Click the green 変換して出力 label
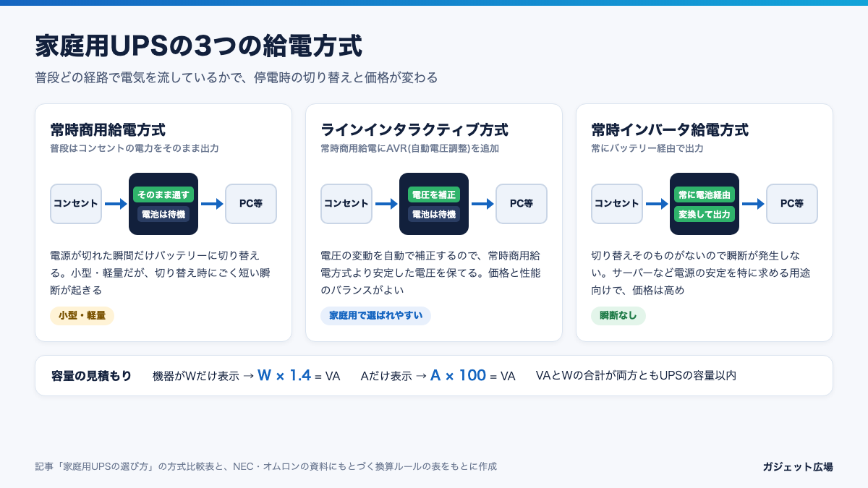The height and width of the screenshot is (488, 868). coord(705,214)
